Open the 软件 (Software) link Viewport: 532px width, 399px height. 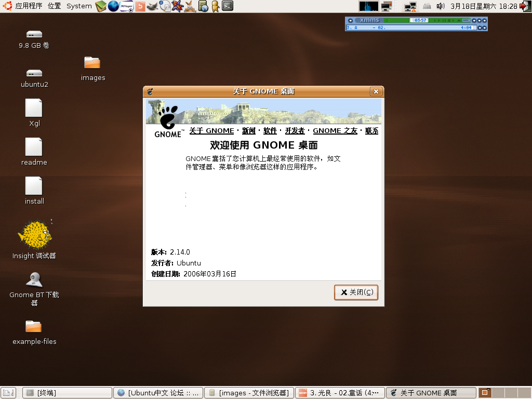coord(270,130)
